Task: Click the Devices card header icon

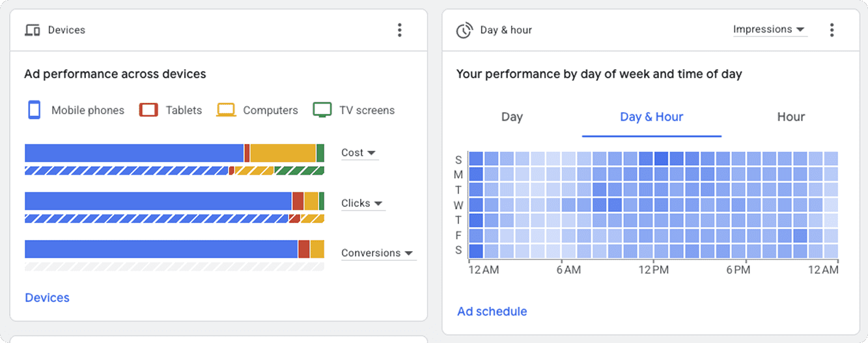Action: [32, 30]
